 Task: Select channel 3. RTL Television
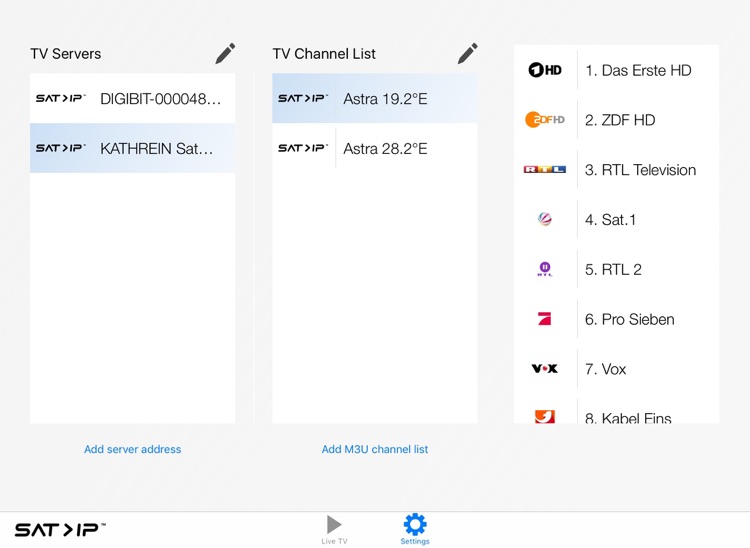(x=617, y=170)
